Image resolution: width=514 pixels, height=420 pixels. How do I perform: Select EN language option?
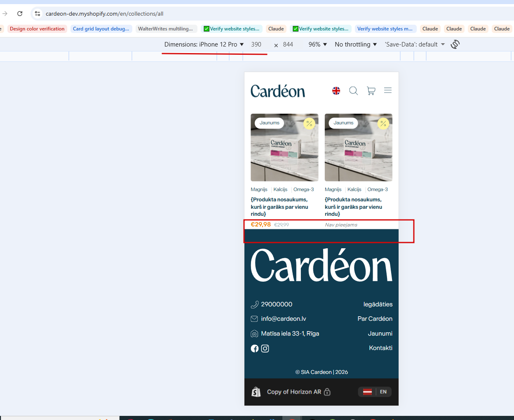pyautogui.click(x=383, y=392)
